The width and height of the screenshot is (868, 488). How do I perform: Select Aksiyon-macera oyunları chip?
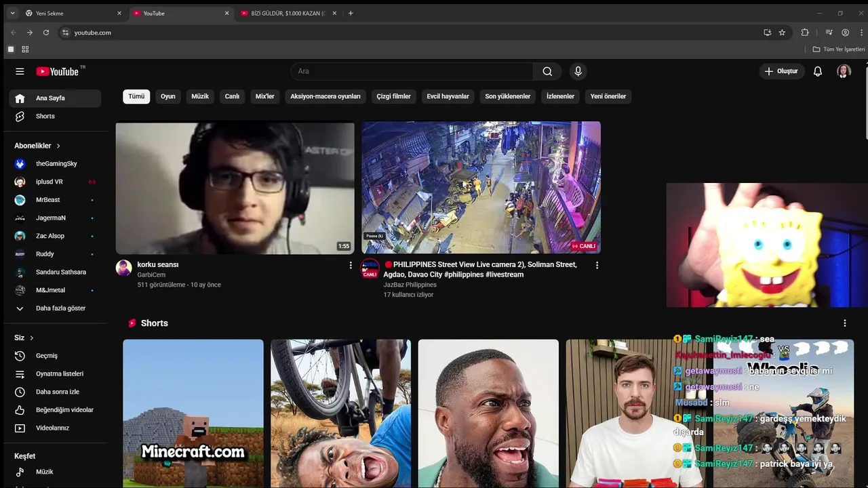[x=325, y=96]
